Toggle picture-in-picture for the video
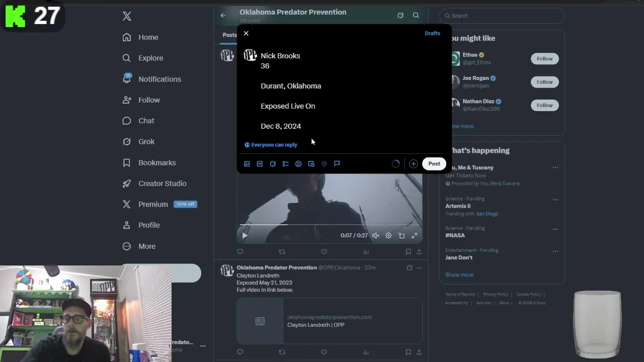Image resolution: width=644 pixels, height=362 pixels. (x=401, y=235)
